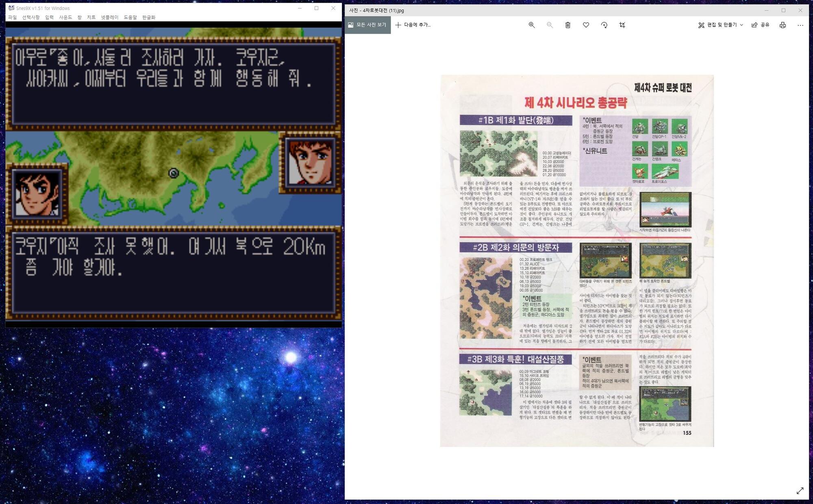Click 모든 사진 보기 button
The width and height of the screenshot is (813, 504).
(x=367, y=25)
